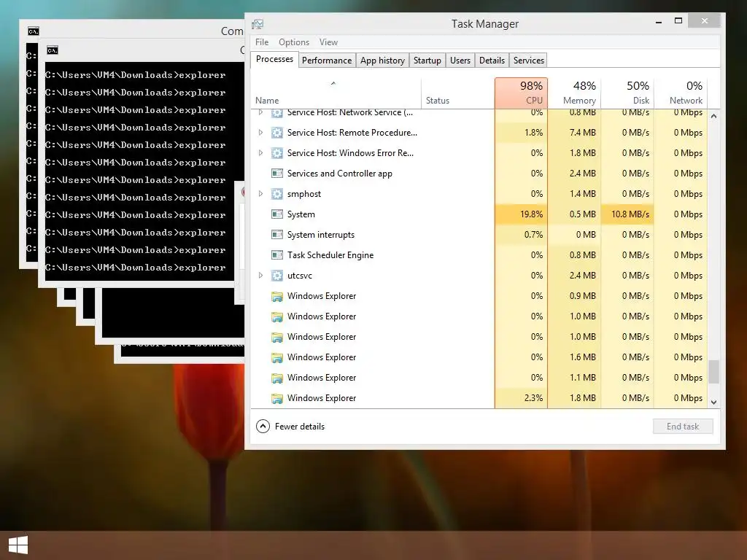This screenshot has height=560, width=747.
Task: Click the System process icon
Action: pyautogui.click(x=276, y=214)
